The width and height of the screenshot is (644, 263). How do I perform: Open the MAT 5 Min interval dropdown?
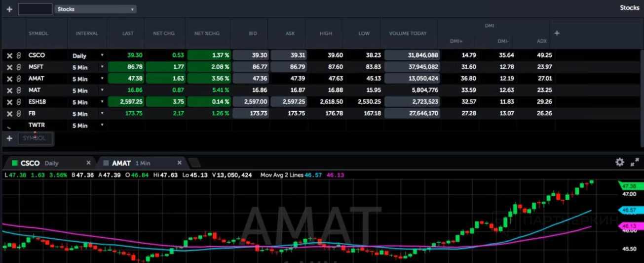pos(102,90)
